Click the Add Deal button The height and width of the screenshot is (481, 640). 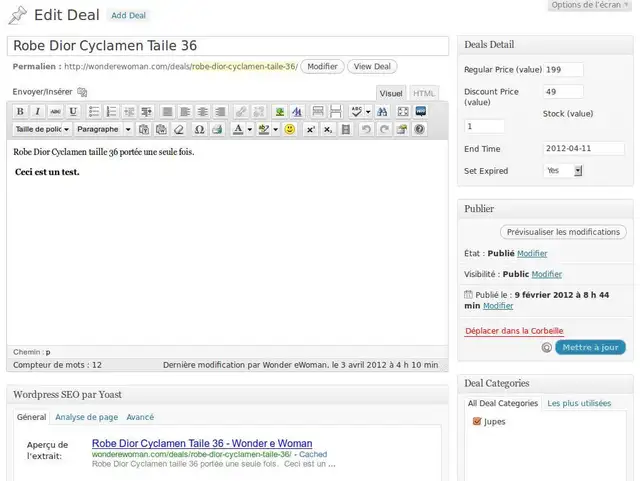click(x=129, y=16)
